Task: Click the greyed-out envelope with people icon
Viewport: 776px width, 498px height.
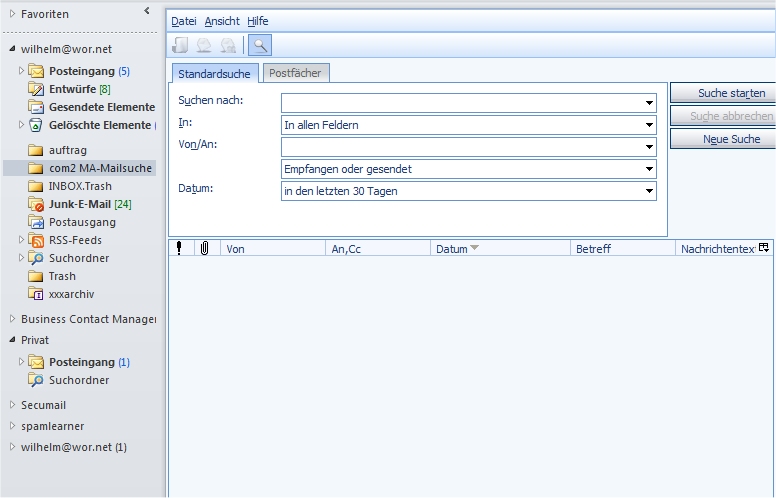Action: click(x=228, y=46)
